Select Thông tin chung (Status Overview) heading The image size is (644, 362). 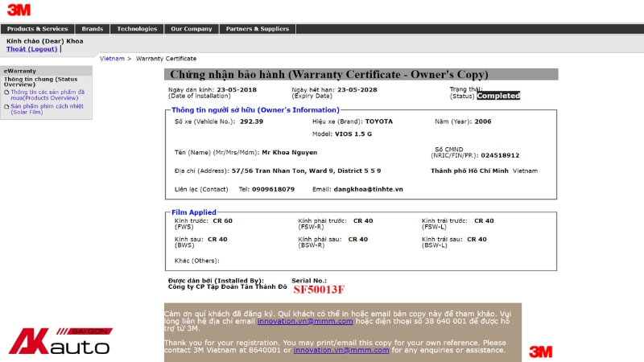(40, 81)
